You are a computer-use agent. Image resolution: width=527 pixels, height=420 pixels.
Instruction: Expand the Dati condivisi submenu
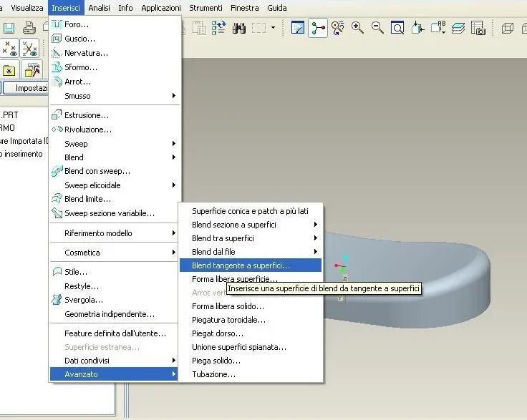click(115, 361)
